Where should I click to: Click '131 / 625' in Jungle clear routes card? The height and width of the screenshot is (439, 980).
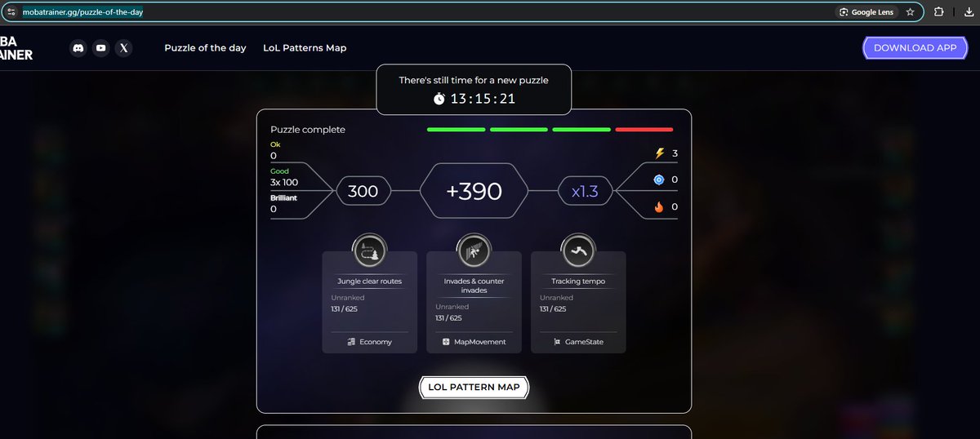click(x=344, y=309)
